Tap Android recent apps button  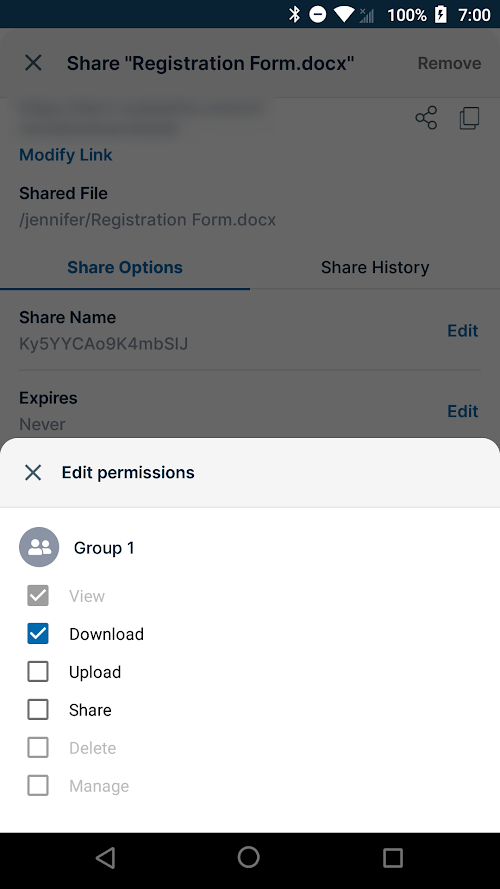click(x=393, y=858)
